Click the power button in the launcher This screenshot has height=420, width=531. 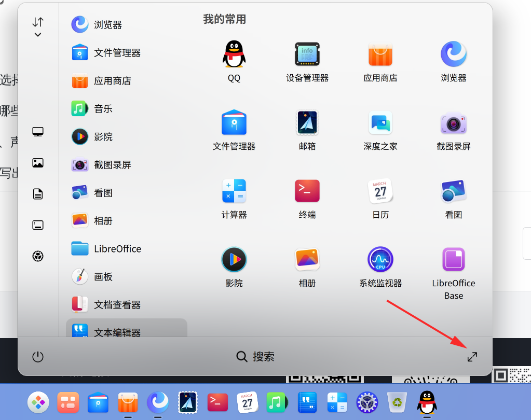37,356
